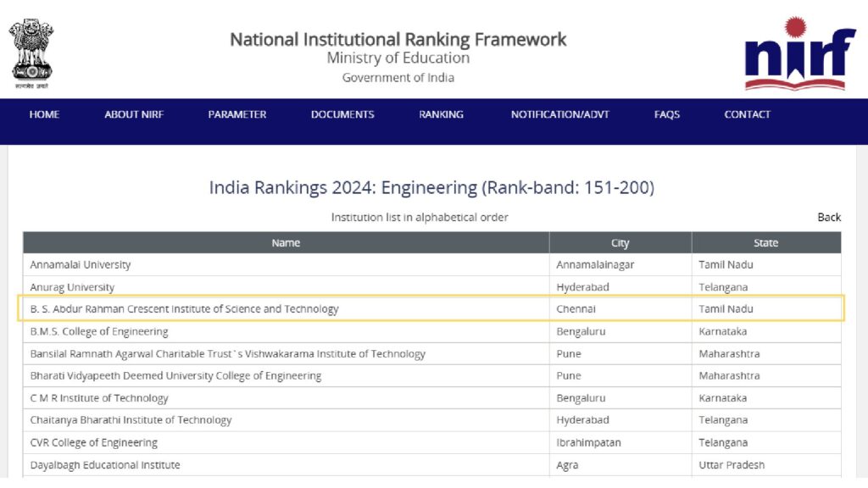This screenshot has width=868, height=488.
Task: Click the Back link above the table
Action: [x=829, y=217]
